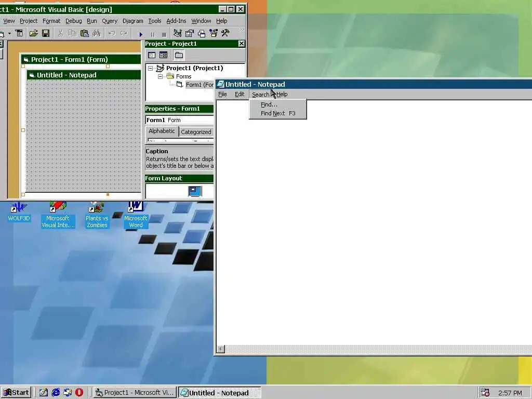Click the Copy icon in Visual Basic toolbar
This screenshot has width=532, height=399.
point(72,33)
